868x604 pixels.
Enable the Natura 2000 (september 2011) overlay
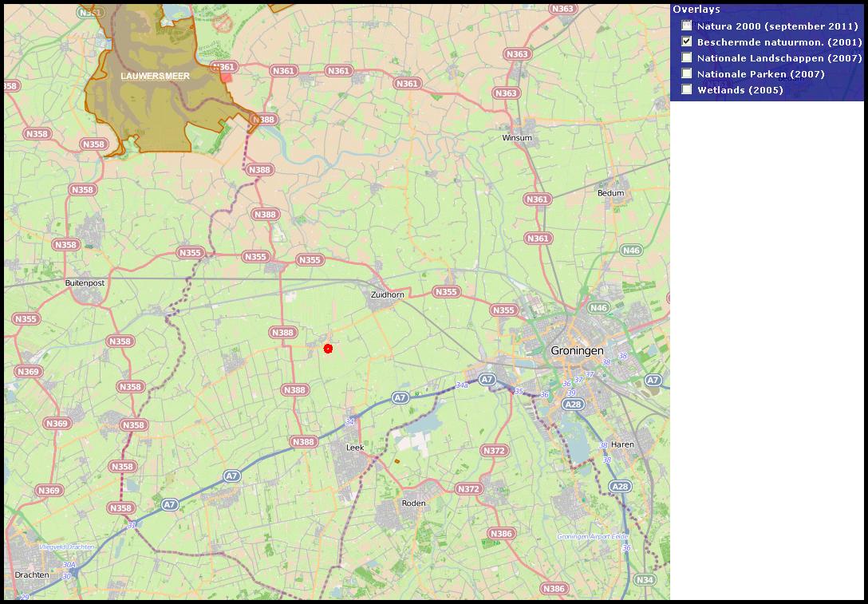(x=687, y=26)
